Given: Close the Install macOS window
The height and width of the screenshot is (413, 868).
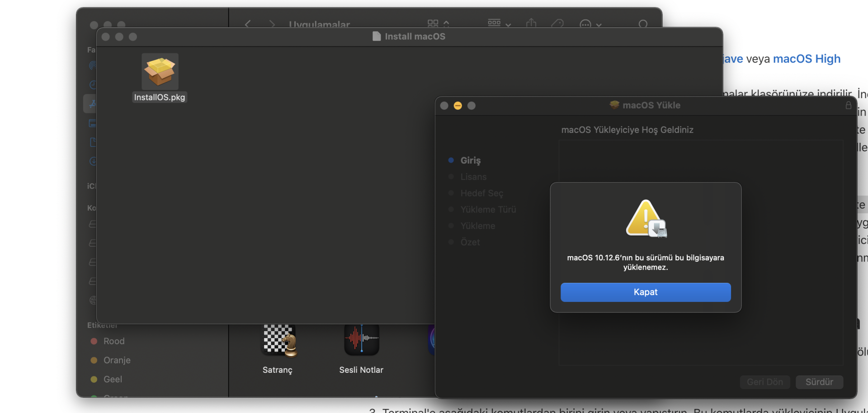Looking at the screenshot, I should click(x=106, y=37).
